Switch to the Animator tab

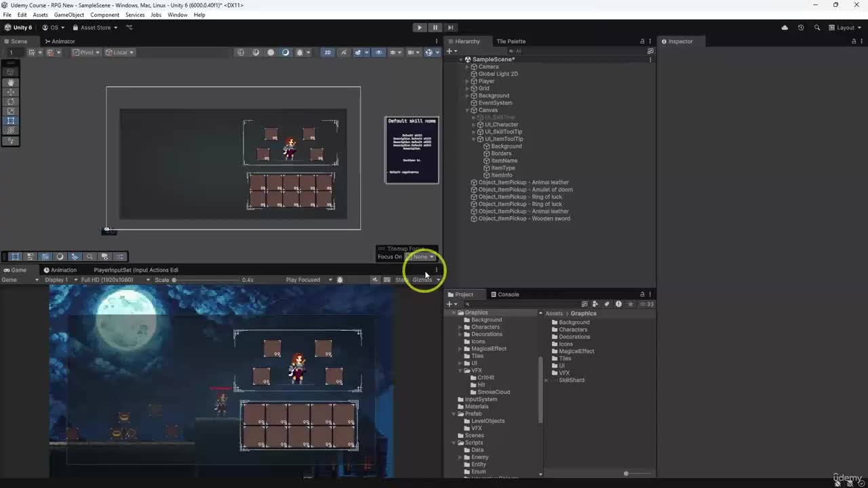(x=60, y=41)
